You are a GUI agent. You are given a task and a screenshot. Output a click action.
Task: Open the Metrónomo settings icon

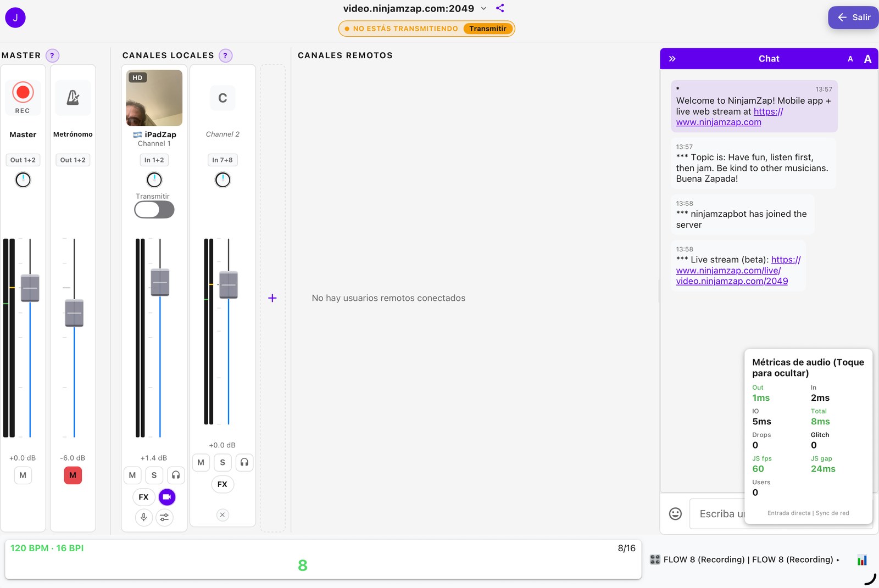coord(73,98)
